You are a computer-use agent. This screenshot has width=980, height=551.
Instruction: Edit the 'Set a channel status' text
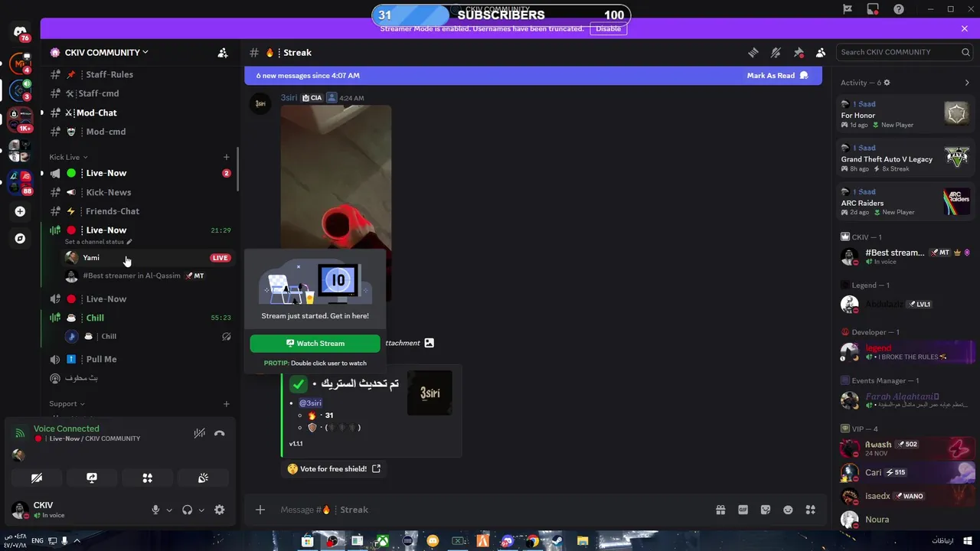98,242
